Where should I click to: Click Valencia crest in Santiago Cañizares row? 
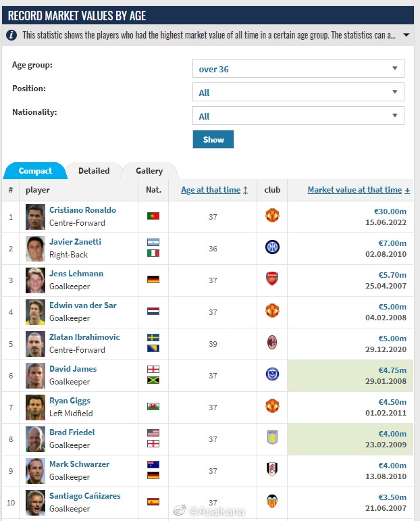[272, 501]
